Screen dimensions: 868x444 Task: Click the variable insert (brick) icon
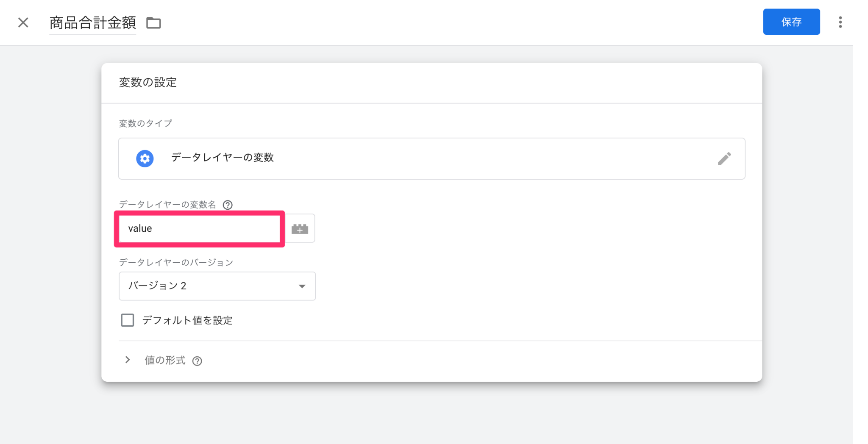point(300,228)
